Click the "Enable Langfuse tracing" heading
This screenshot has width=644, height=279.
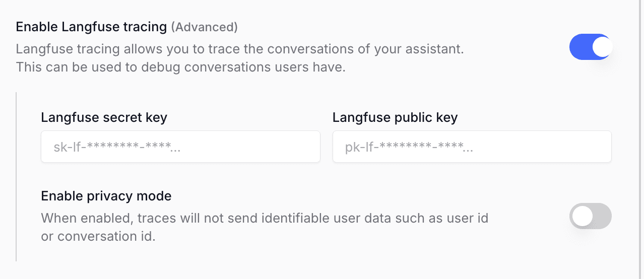[91, 27]
